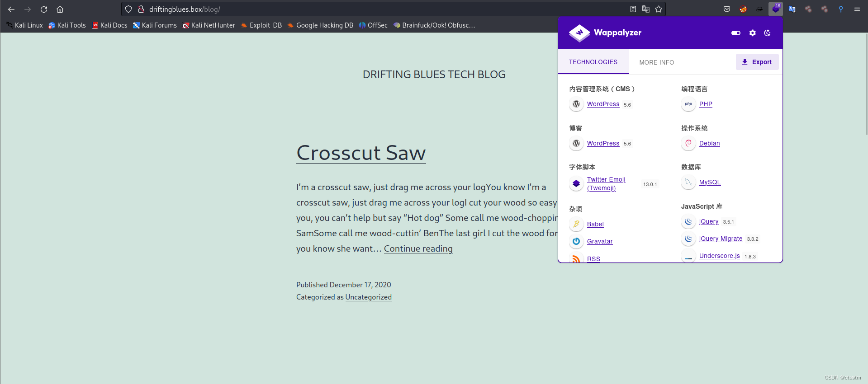Open the Debian technology link
The height and width of the screenshot is (384, 868).
click(709, 143)
